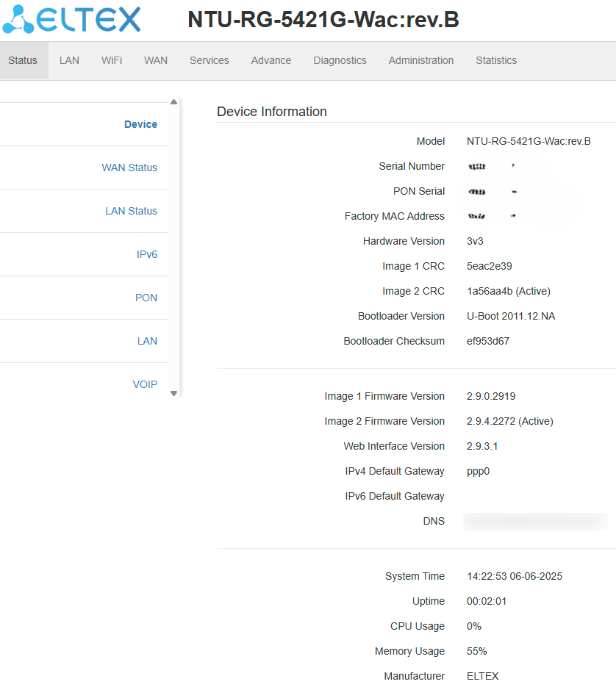Select Device in the sidebar
This screenshot has width=616, height=687.
point(140,124)
